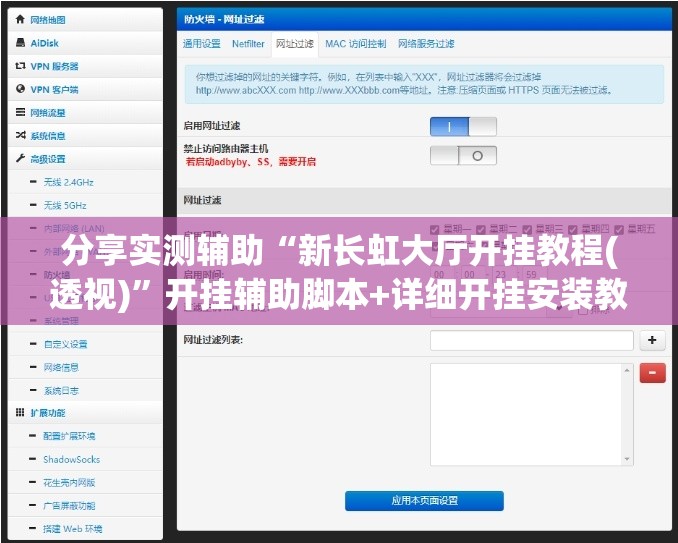
Task: Click the home icon for 网络地图
Action: click(20, 19)
